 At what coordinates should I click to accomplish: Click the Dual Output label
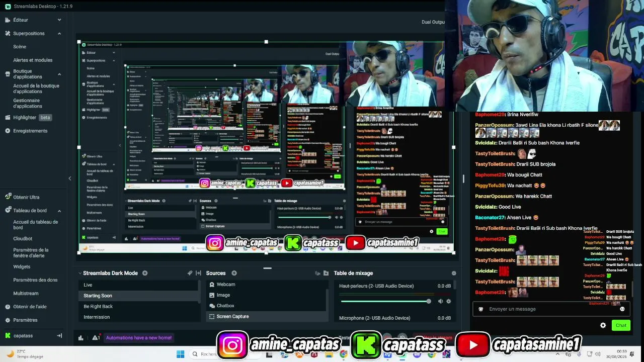point(433,22)
